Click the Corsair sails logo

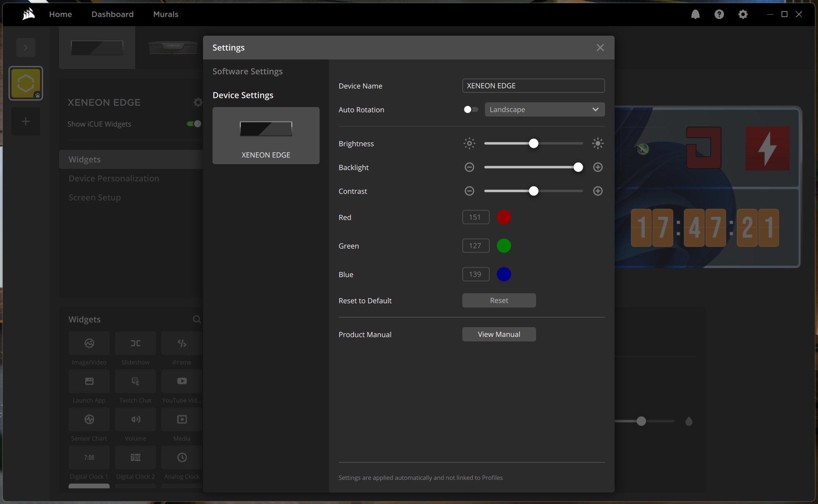pyautogui.click(x=29, y=14)
